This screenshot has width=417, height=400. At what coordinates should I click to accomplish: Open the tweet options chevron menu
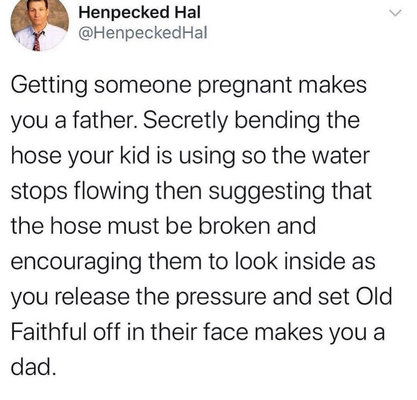click(x=395, y=13)
